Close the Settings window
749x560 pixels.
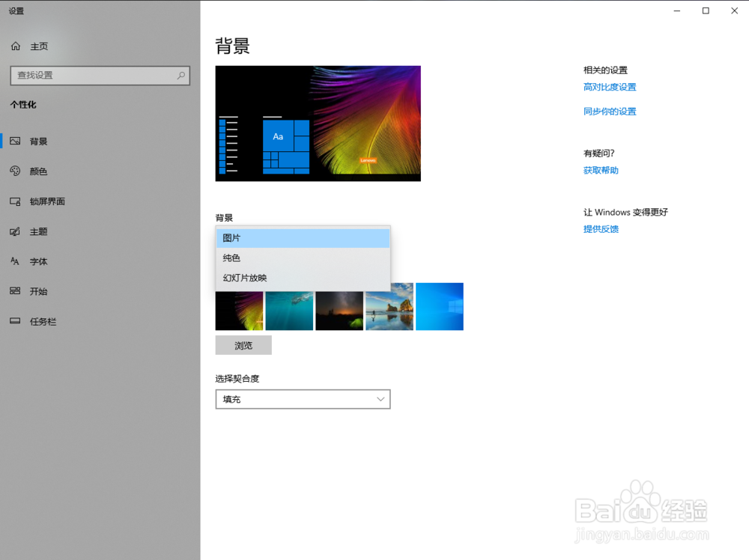(x=734, y=10)
